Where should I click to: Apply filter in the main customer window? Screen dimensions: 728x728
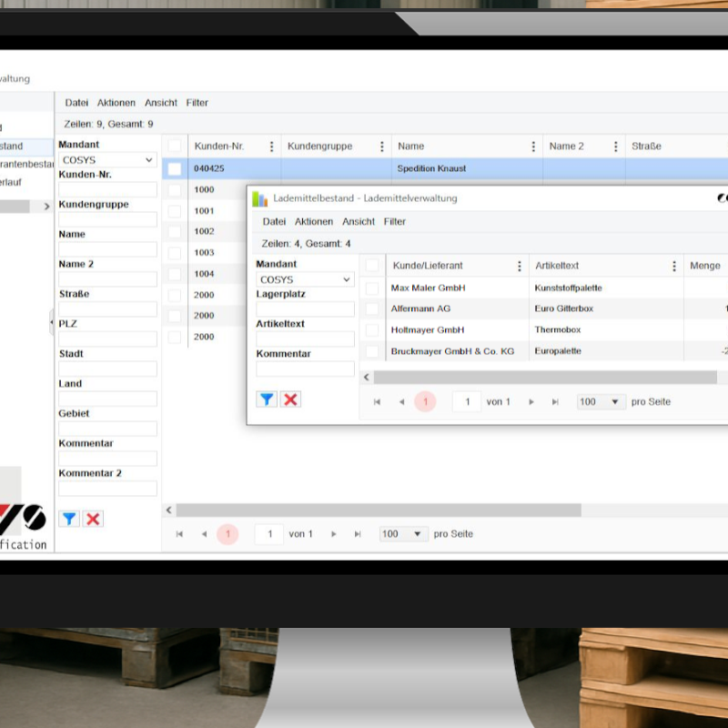[x=69, y=519]
